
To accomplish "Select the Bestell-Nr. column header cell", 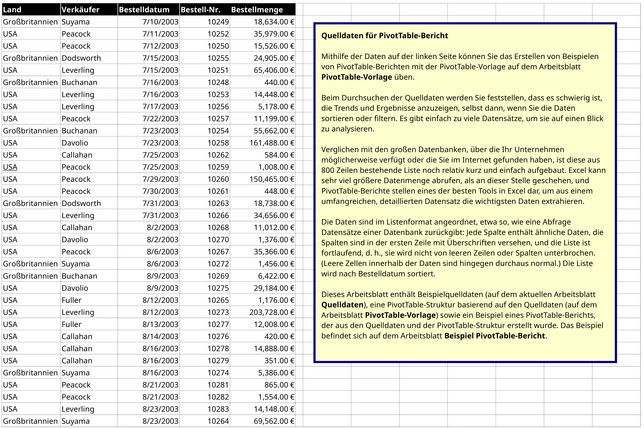I will (x=205, y=9).
